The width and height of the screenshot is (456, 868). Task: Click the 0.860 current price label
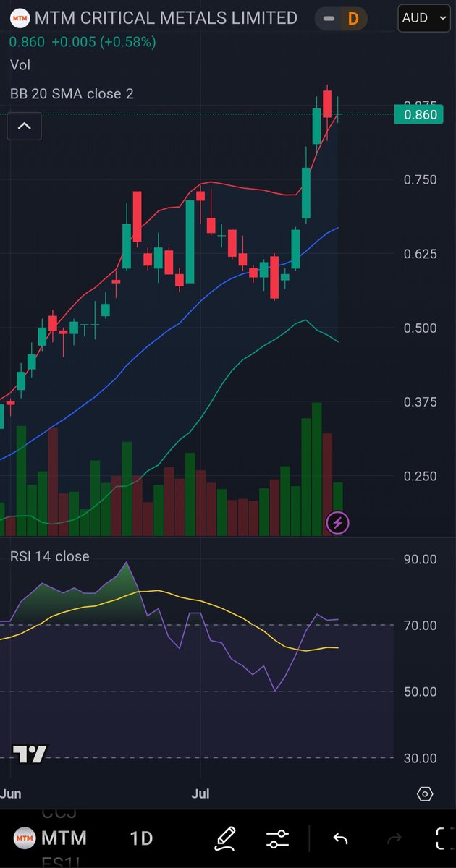(419, 114)
